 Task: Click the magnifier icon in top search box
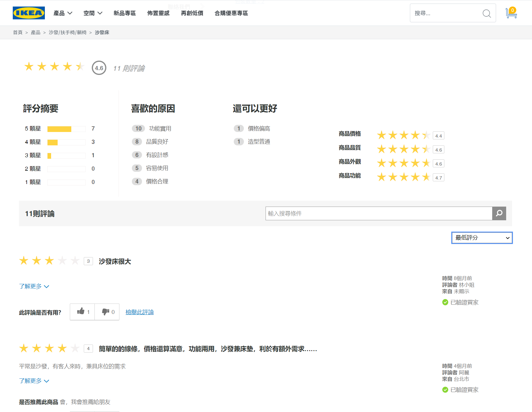[x=487, y=13]
